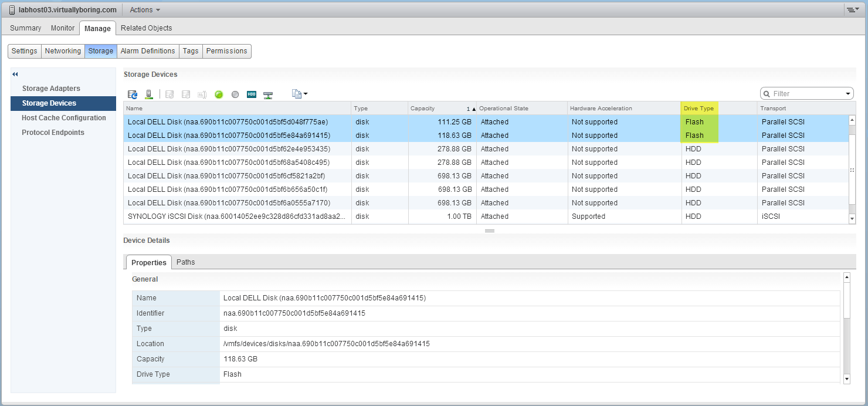This screenshot has width=868, height=406.
Task: Turn off the device locator LED
Action: point(235,94)
